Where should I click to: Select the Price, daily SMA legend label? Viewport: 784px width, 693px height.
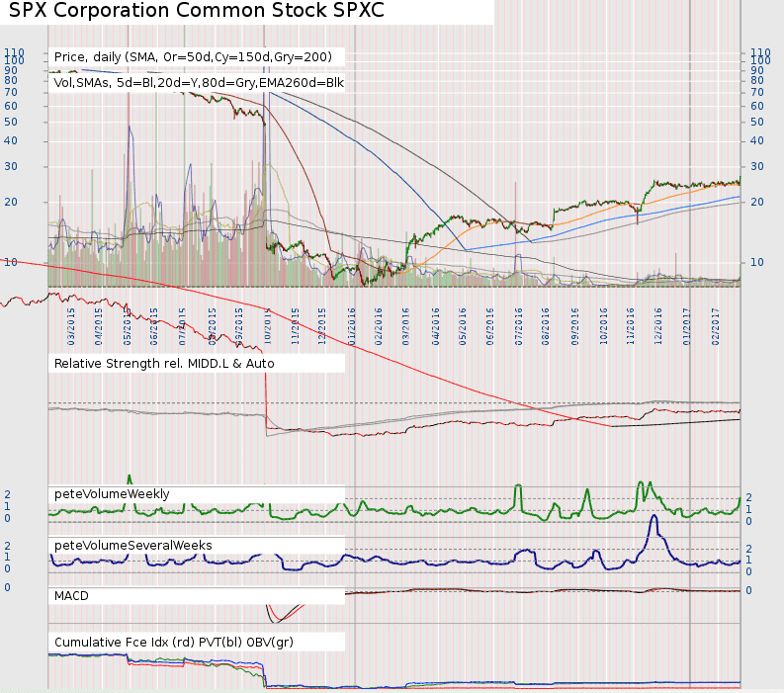[x=193, y=57]
